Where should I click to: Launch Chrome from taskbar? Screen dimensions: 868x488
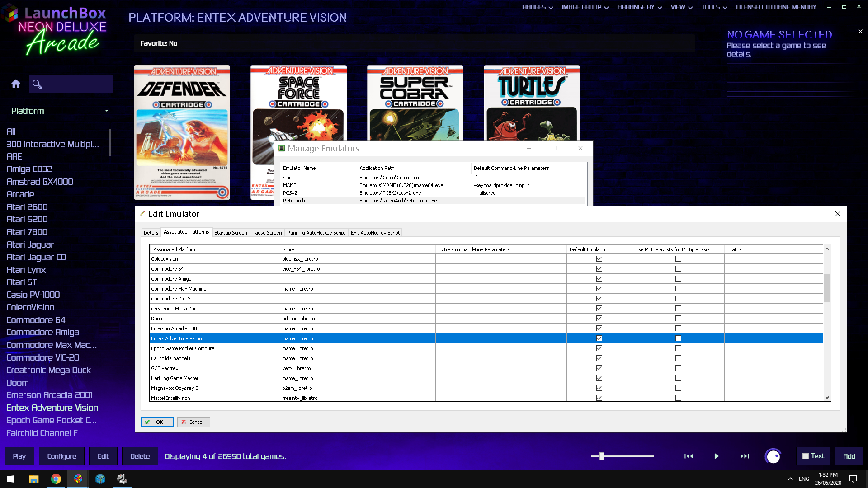pyautogui.click(x=56, y=479)
